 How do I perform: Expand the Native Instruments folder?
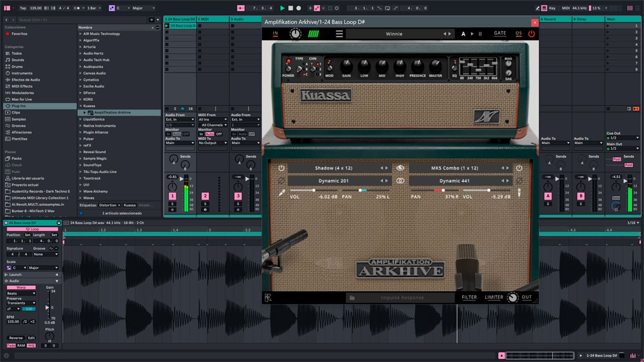tap(80, 125)
